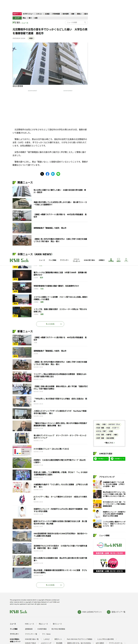Open 配信メディア一覧 link

(x=116, y=612)
